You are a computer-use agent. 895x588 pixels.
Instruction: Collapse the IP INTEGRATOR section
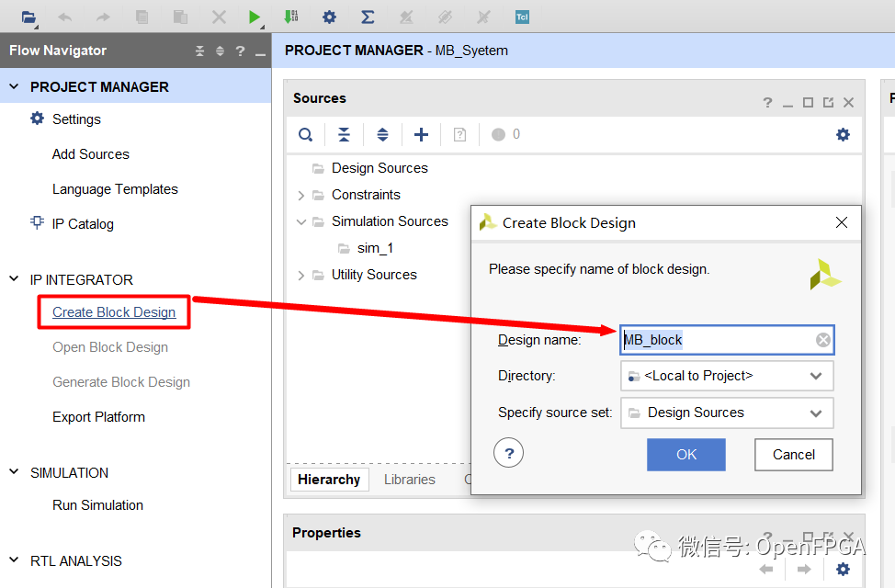[x=15, y=279]
